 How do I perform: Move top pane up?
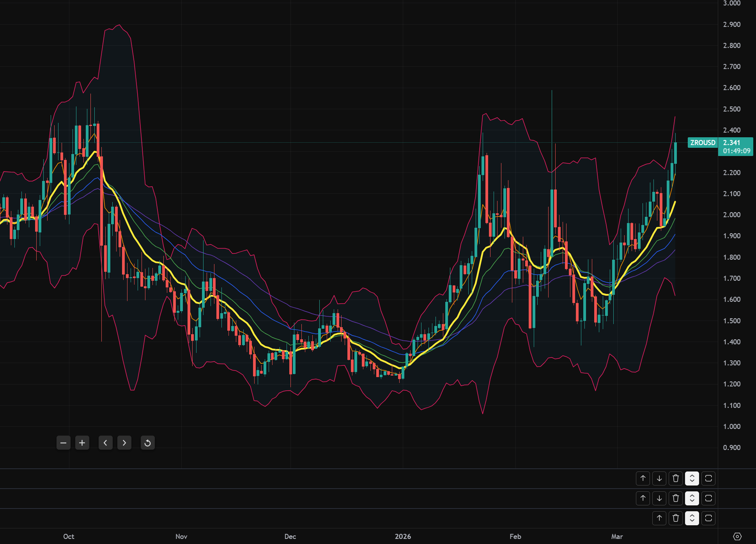[x=643, y=478]
